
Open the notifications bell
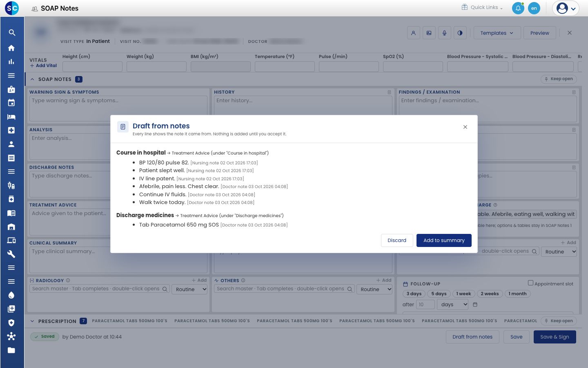[x=518, y=8]
